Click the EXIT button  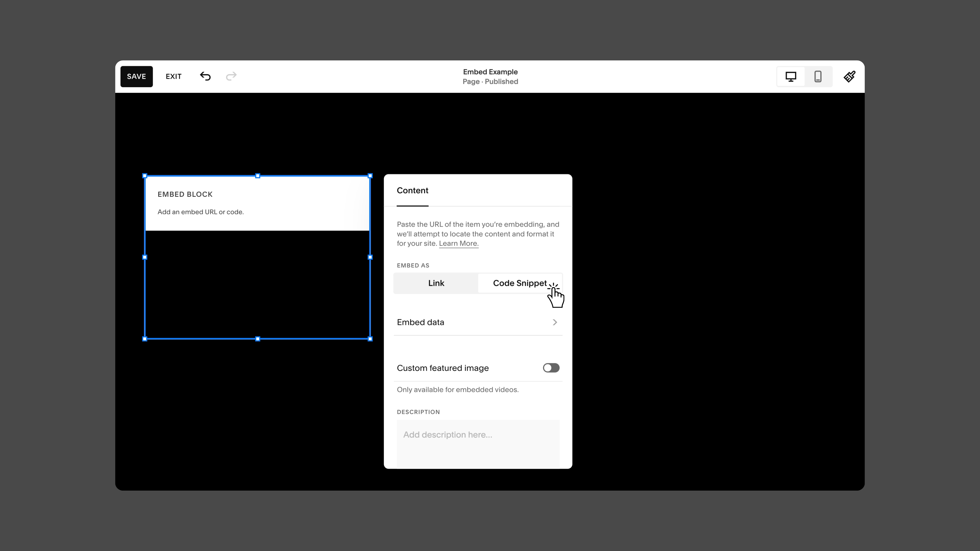pyautogui.click(x=174, y=77)
